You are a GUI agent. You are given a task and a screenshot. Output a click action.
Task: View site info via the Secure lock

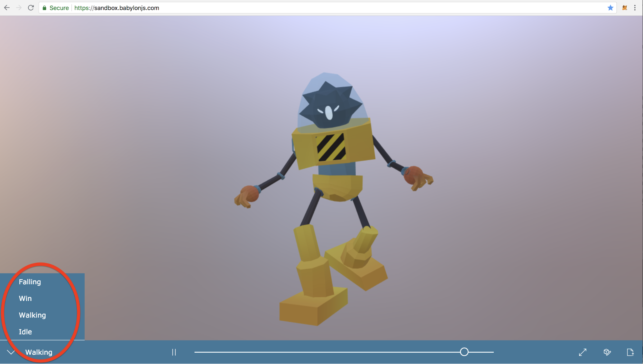55,8
